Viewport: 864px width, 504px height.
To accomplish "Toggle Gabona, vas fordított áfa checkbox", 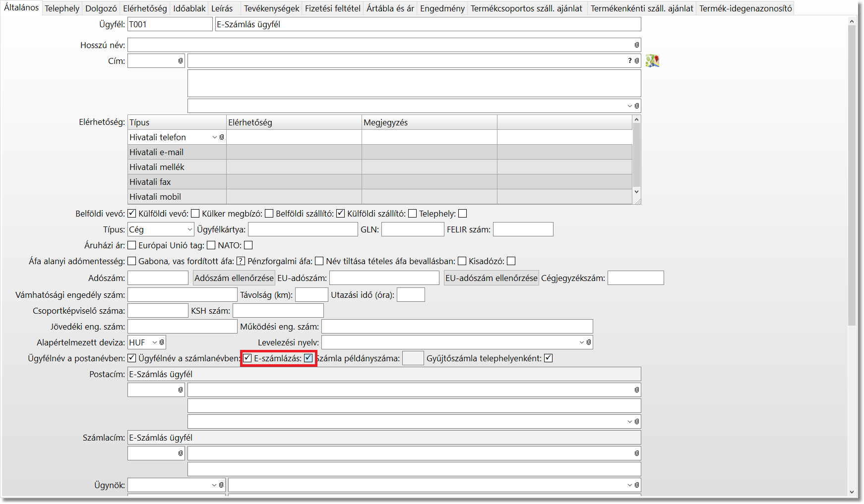I will (241, 261).
